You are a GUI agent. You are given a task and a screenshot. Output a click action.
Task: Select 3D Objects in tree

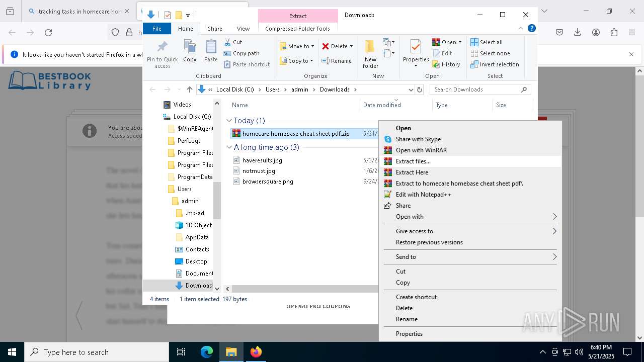pos(199,225)
